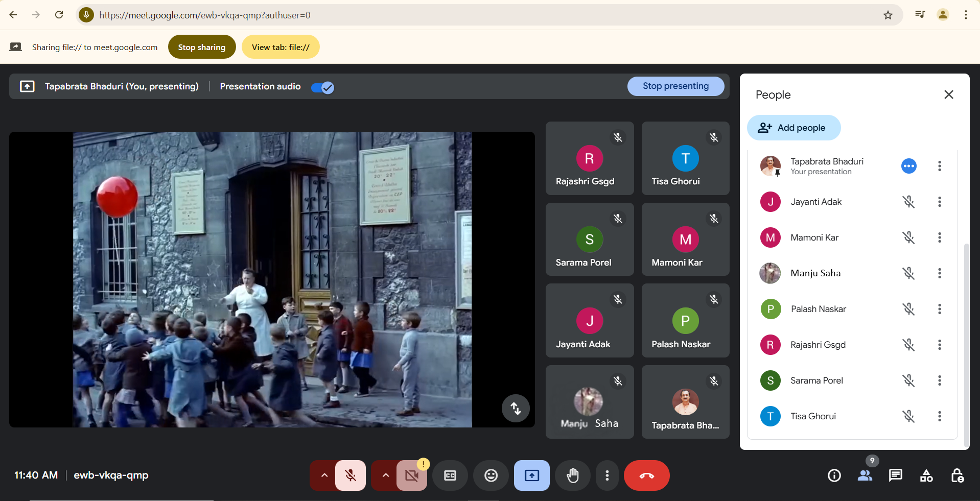
Task: Expand video settings arrow next to camera
Action: 385,475
